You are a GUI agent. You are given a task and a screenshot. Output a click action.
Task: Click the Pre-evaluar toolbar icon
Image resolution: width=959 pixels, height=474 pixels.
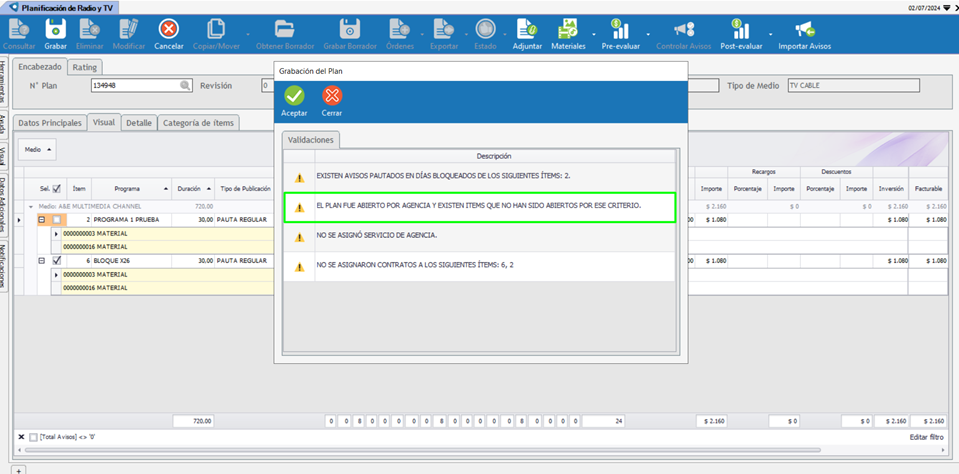[620, 29]
